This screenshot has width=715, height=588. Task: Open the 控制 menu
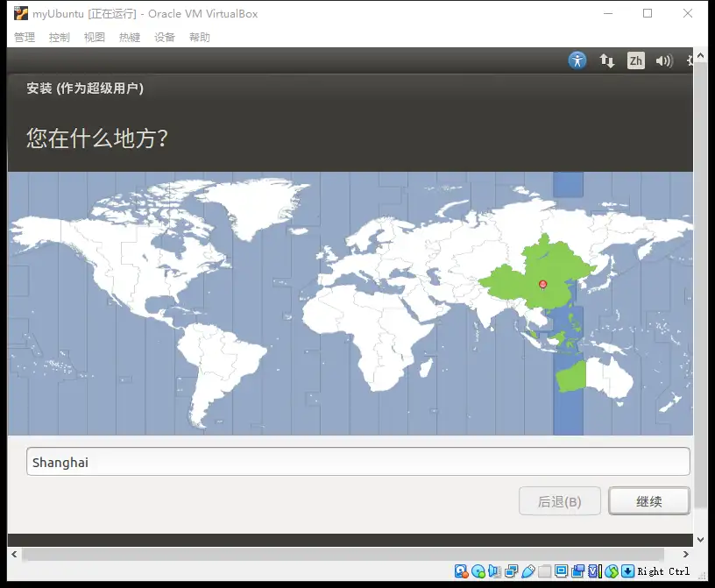(60, 37)
